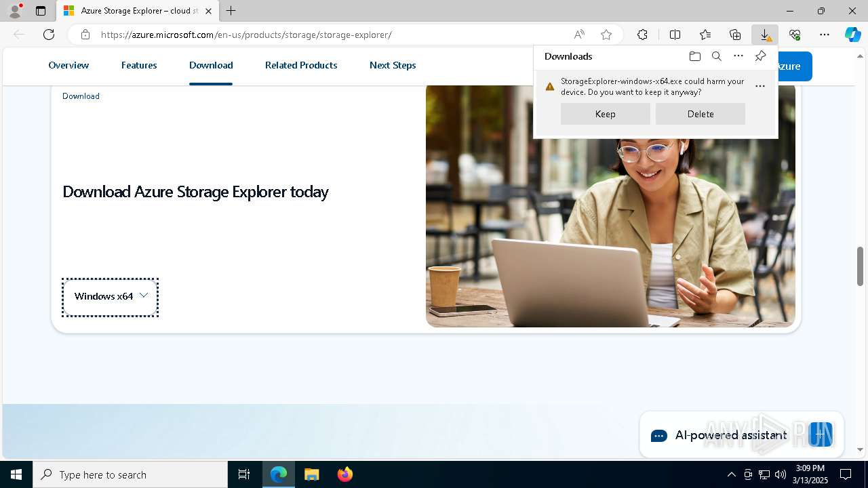Toggle the Downloads toolbar icon
Image resolution: width=868 pixels, height=488 pixels.
[765, 35]
